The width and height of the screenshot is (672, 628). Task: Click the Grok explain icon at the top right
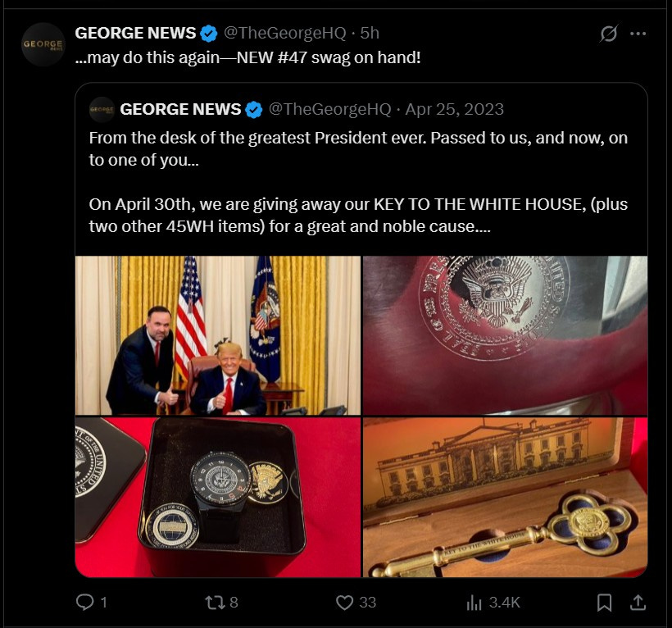tap(609, 34)
